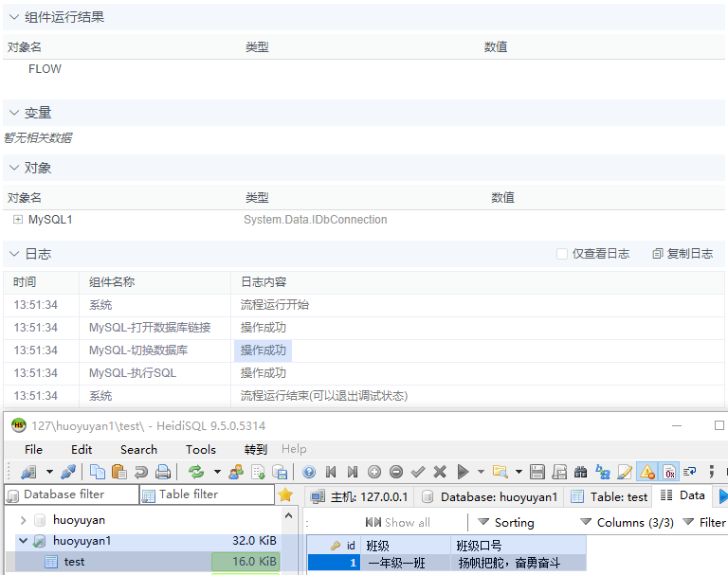The image size is (728, 575).
Task: Open the Edit menu in HeidiSQL
Action: pyautogui.click(x=82, y=449)
